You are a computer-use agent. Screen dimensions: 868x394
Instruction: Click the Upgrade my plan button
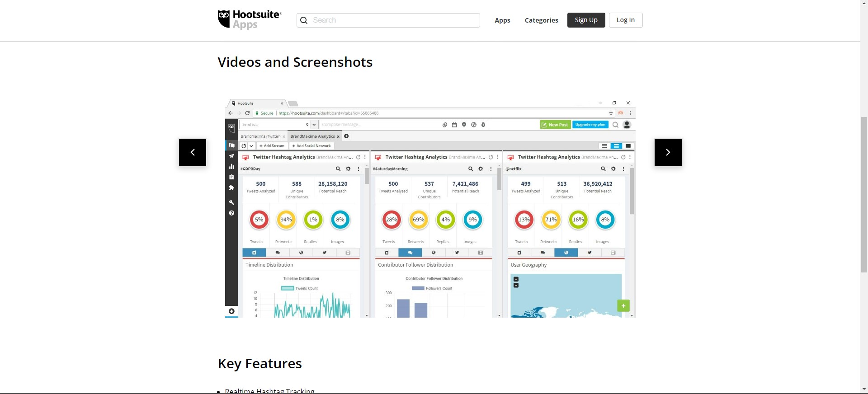click(x=590, y=125)
